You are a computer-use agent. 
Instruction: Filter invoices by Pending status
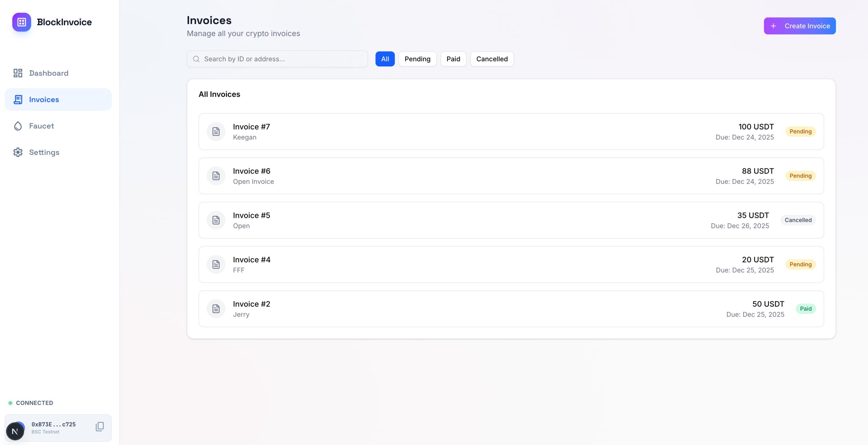point(417,59)
